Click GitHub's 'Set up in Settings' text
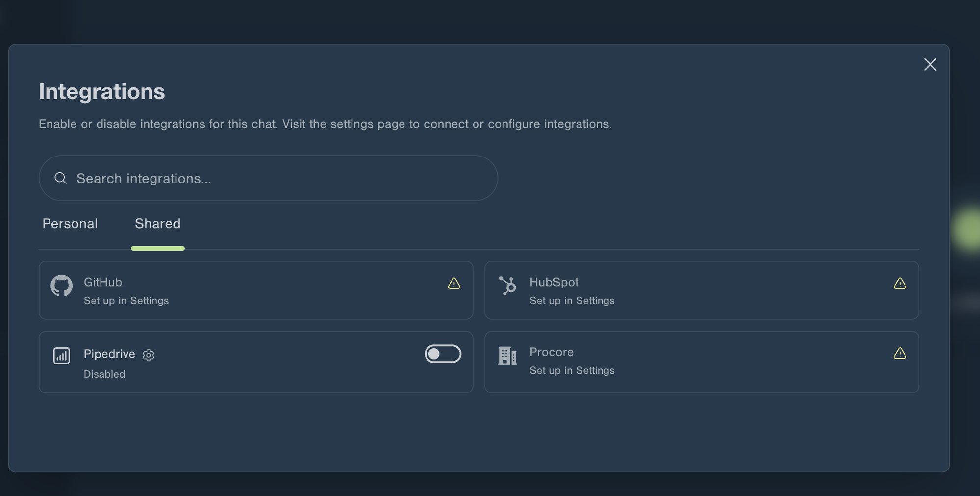 point(126,301)
